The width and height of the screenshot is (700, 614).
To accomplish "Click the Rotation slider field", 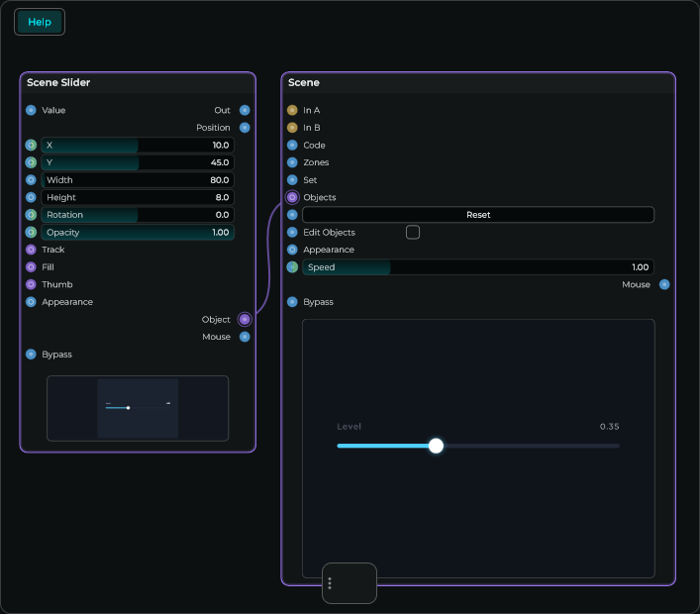I will tap(138, 215).
